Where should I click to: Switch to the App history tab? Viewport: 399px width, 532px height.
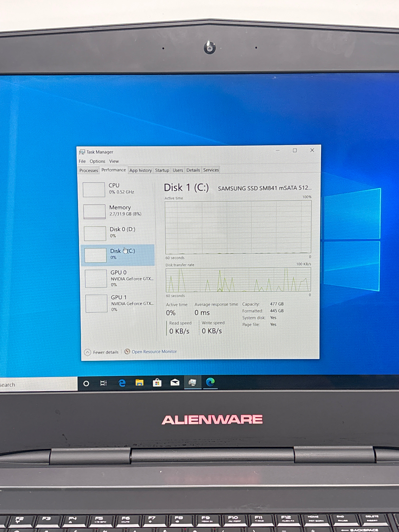(141, 170)
